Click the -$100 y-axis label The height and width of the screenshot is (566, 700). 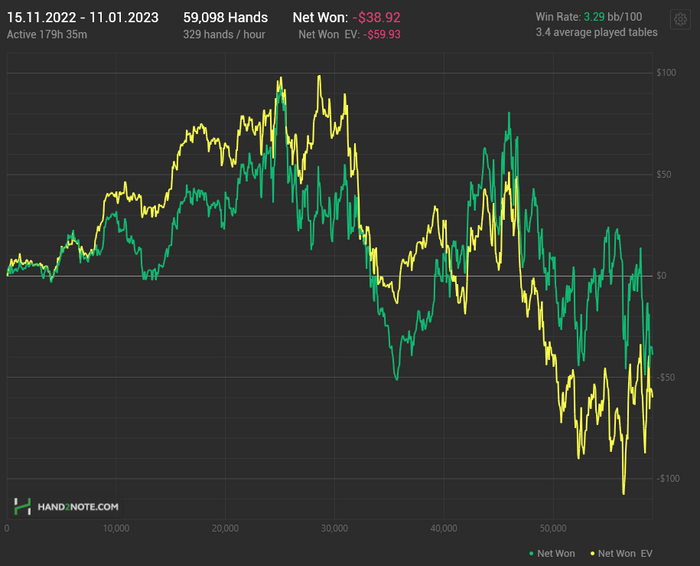coord(668,479)
